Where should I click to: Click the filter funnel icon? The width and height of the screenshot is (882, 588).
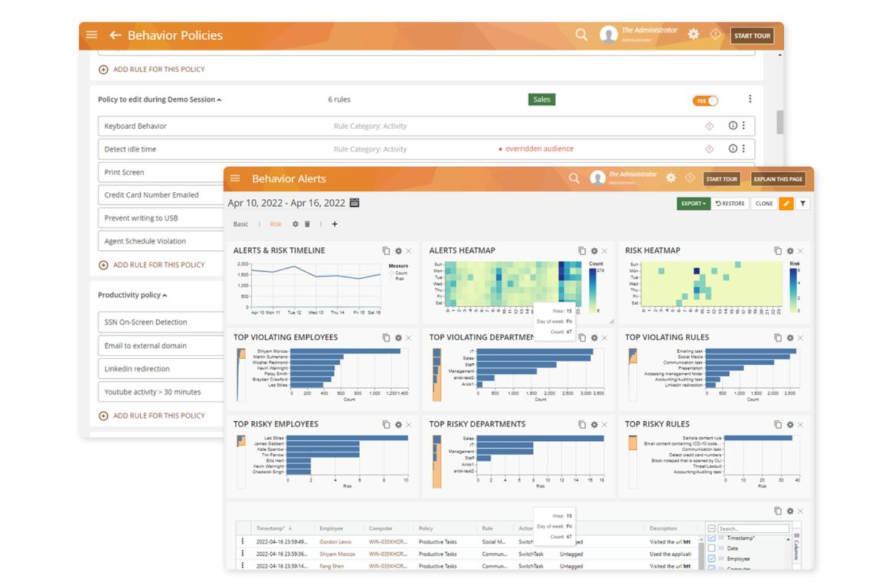tap(803, 203)
